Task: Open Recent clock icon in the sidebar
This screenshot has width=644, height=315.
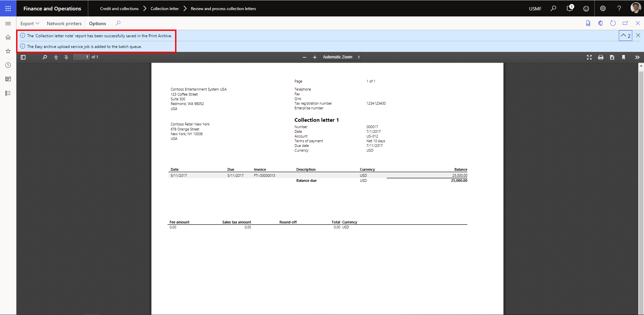Action: 8,65
